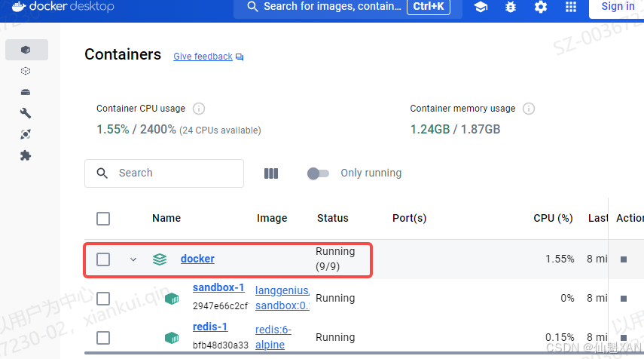This screenshot has height=359, width=644.
Task: Open the Learning center graduation cap icon
Action: pos(481,7)
